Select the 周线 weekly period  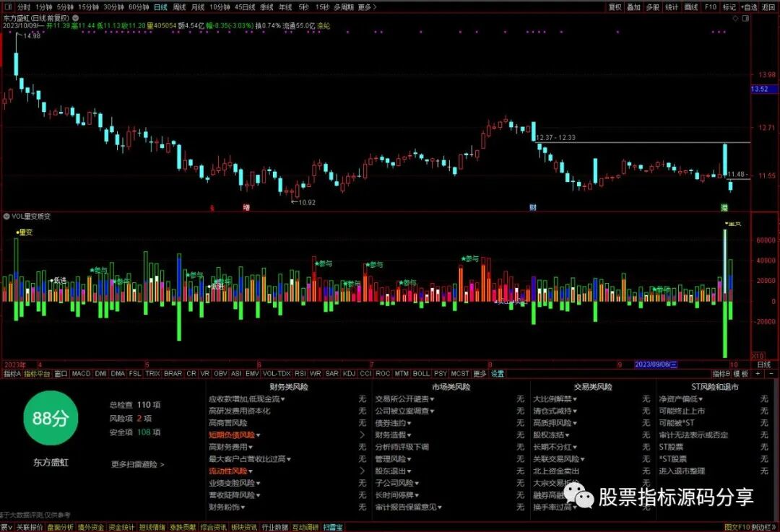coord(179,7)
